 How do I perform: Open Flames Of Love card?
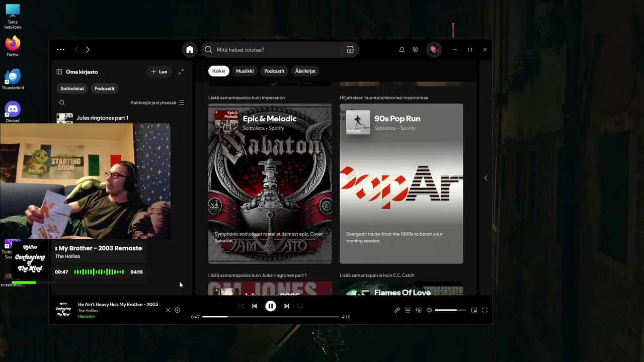click(x=401, y=288)
